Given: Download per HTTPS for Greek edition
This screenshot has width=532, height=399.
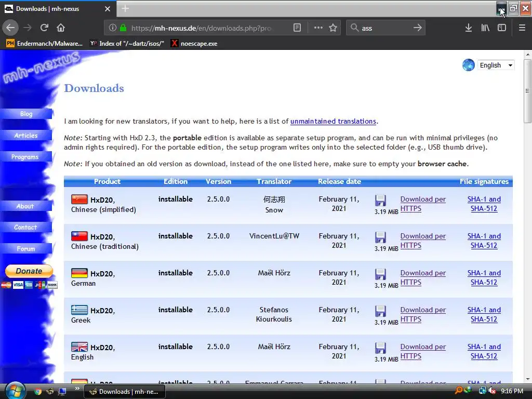Looking at the screenshot, I should point(423,314).
